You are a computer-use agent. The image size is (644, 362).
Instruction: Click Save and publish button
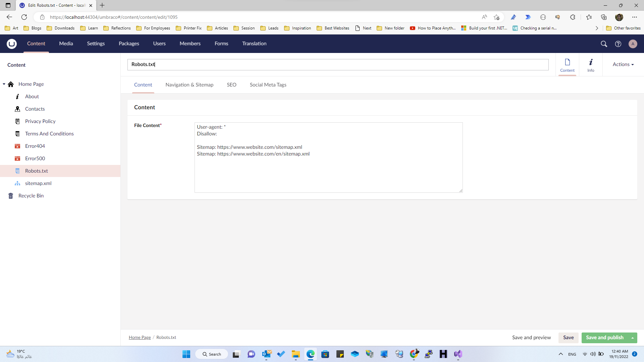(605, 338)
